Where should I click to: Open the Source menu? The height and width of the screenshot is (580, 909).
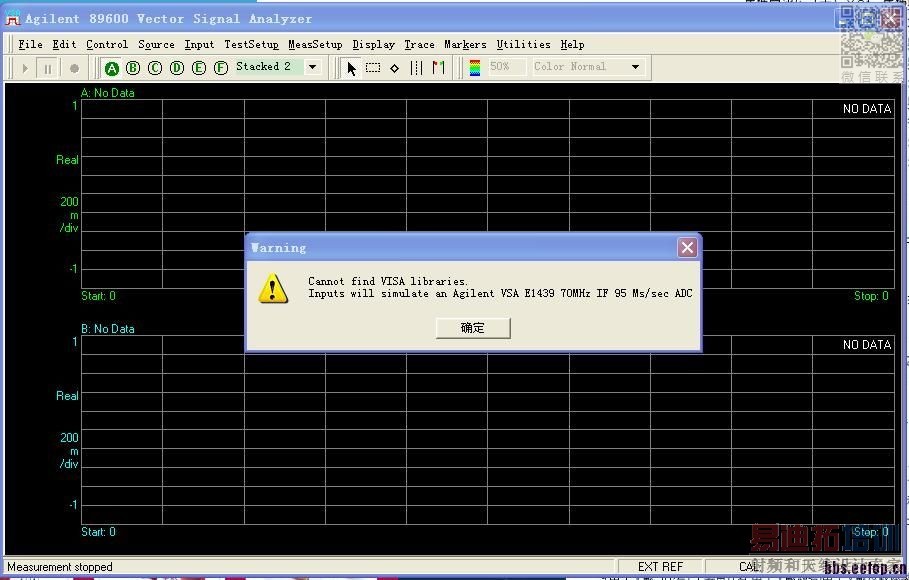click(x=156, y=45)
